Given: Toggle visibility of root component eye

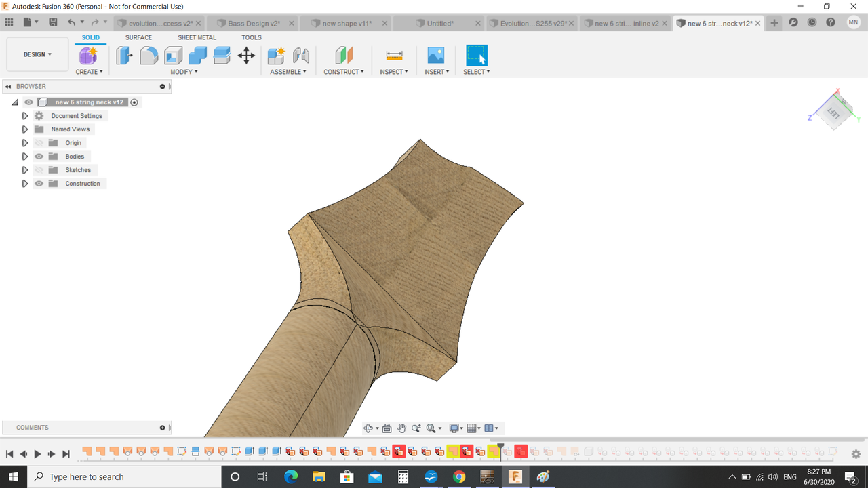Looking at the screenshot, I should [x=28, y=102].
